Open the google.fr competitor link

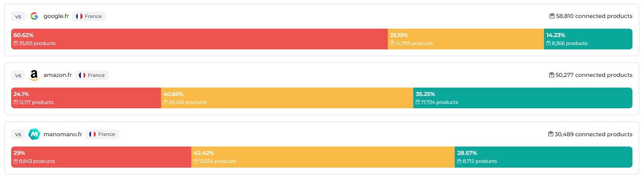pyautogui.click(x=56, y=16)
